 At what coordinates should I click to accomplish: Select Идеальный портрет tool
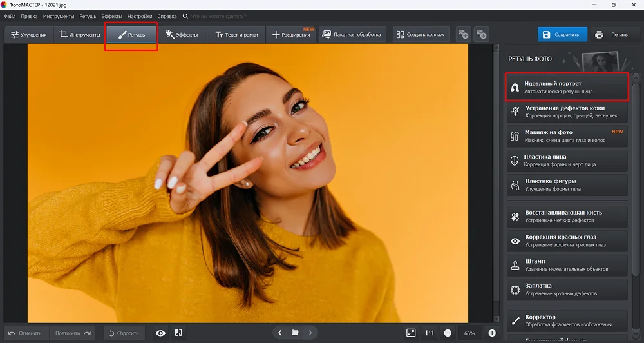click(567, 87)
